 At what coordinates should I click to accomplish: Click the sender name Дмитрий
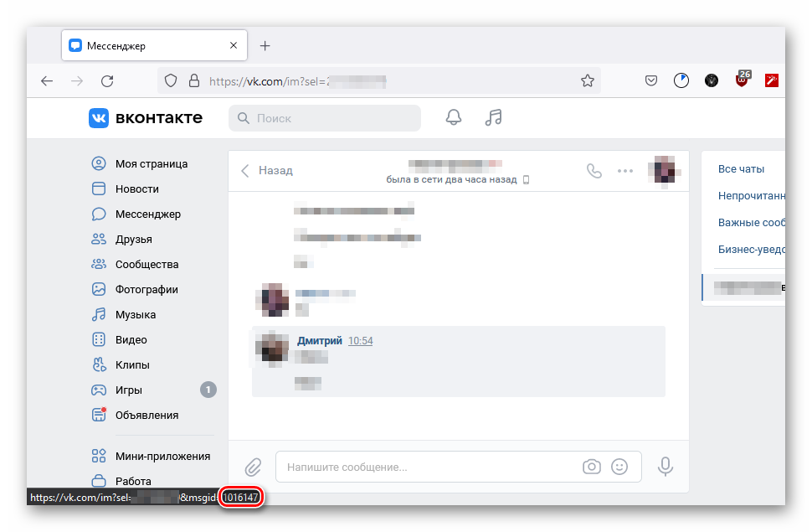(x=320, y=341)
